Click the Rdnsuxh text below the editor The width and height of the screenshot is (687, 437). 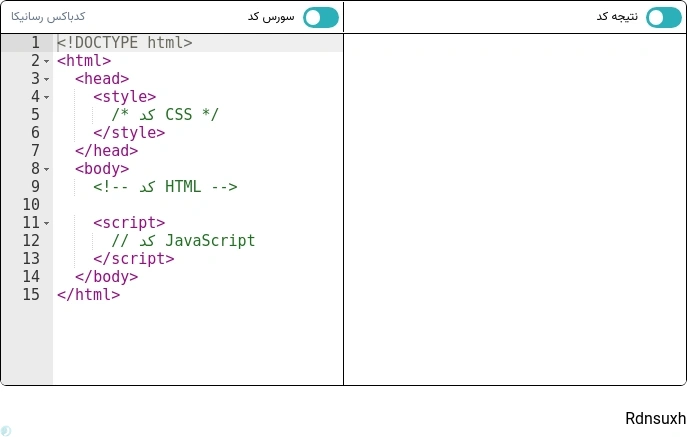pos(655,419)
